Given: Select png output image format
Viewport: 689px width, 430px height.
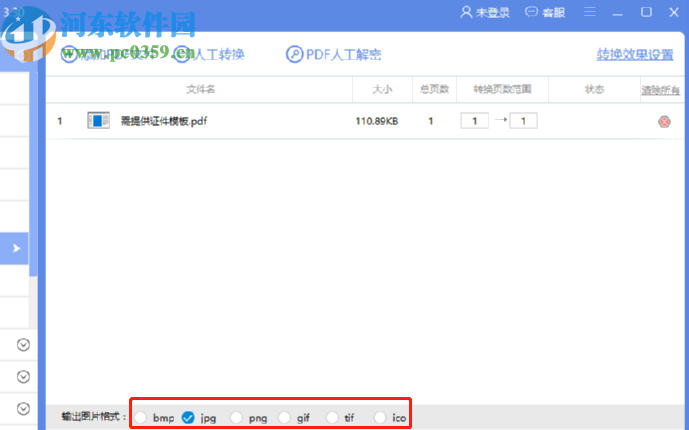Looking at the screenshot, I should (236, 417).
